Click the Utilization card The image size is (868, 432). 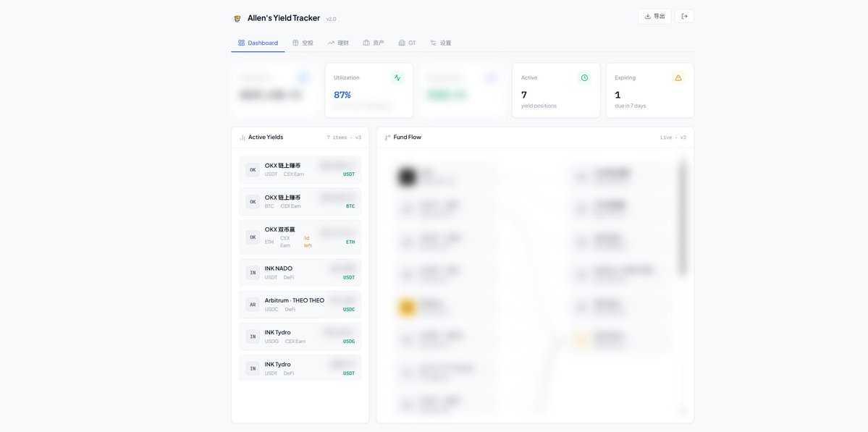click(x=369, y=90)
